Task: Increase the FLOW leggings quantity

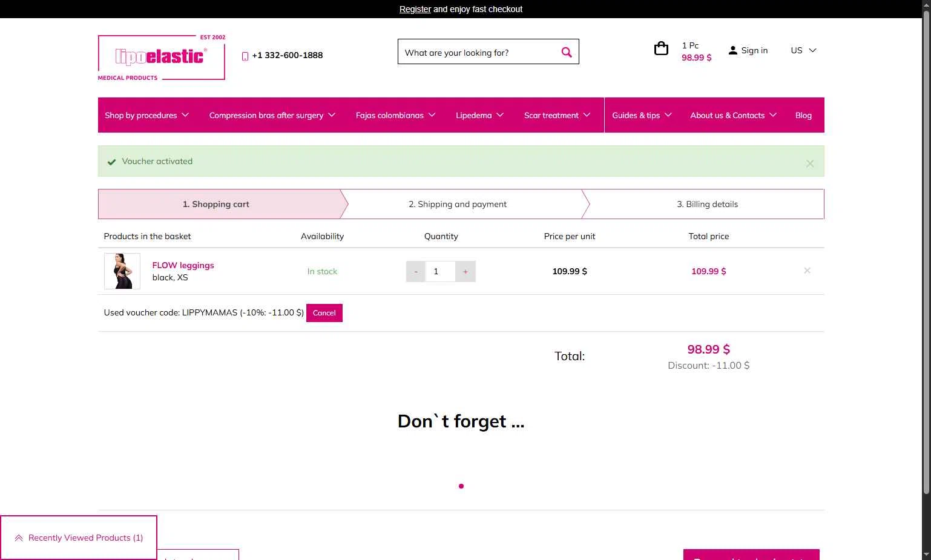Action: 465,271
